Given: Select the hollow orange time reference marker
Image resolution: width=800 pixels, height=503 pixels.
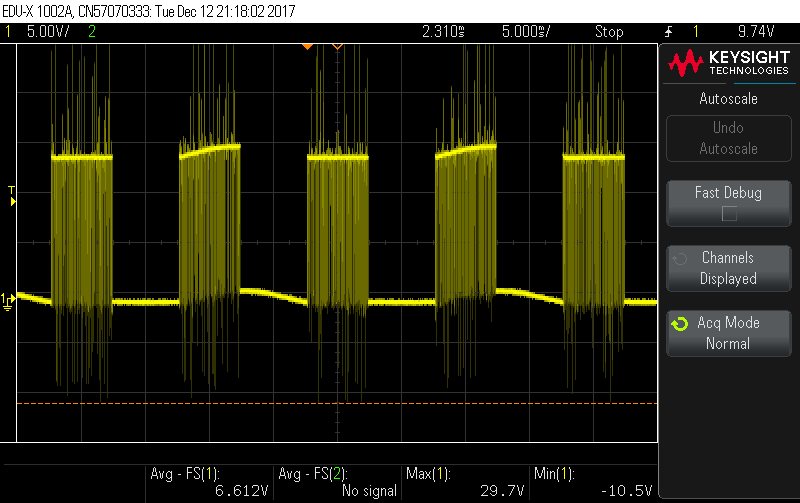Looking at the screenshot, I should click(x=337, y=47).
